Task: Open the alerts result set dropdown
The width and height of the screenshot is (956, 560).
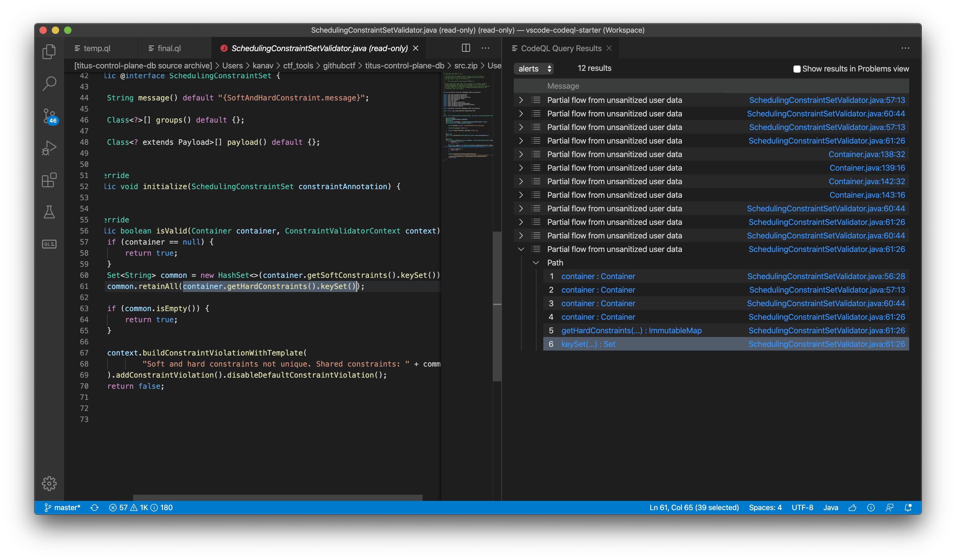Action: pos(534,69)
